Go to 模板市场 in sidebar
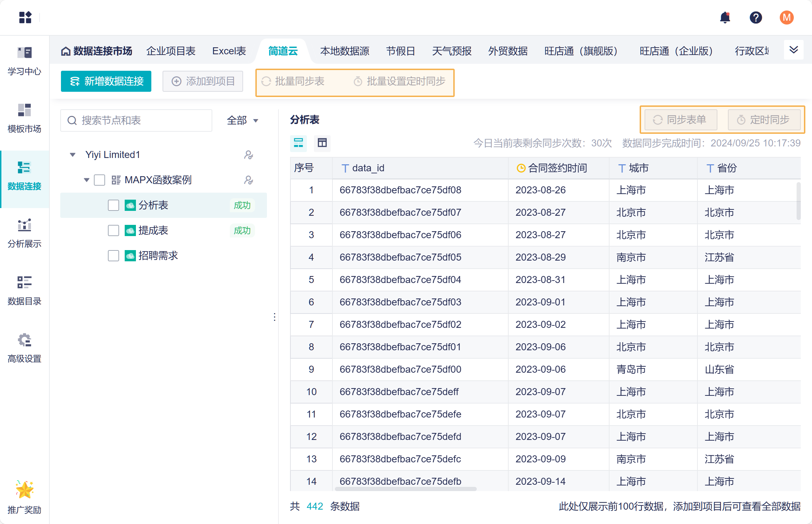The height and width of the screenshot is (524, 812). (x=25, y=110)
